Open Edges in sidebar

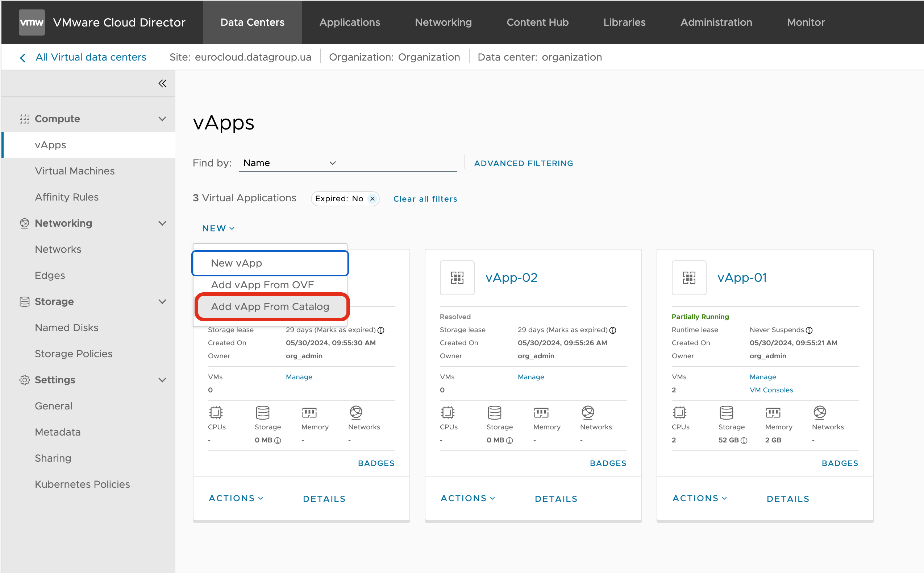(50, 276)
